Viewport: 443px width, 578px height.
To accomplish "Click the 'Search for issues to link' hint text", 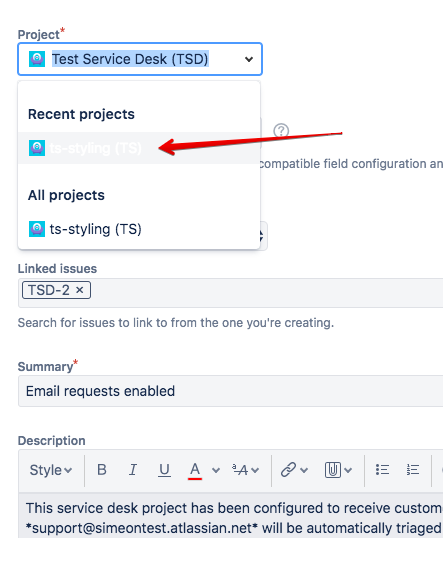I will click(x=176, y=323).
